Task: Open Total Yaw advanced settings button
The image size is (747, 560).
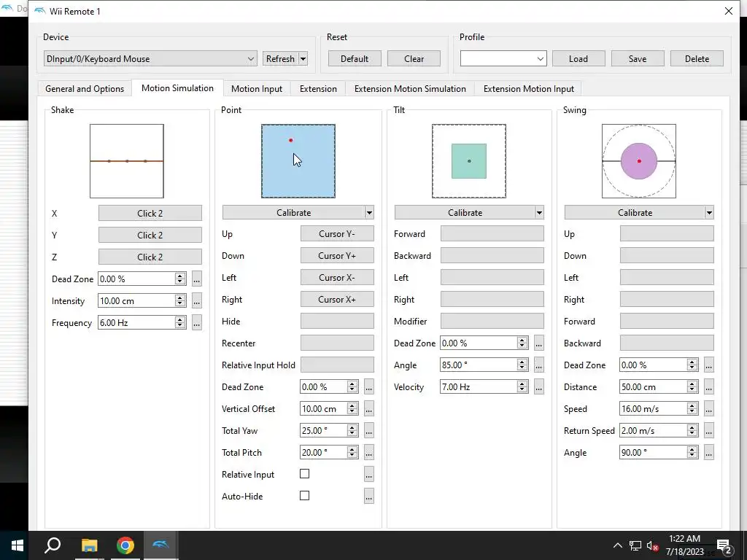Action: [x=368, y=431]
